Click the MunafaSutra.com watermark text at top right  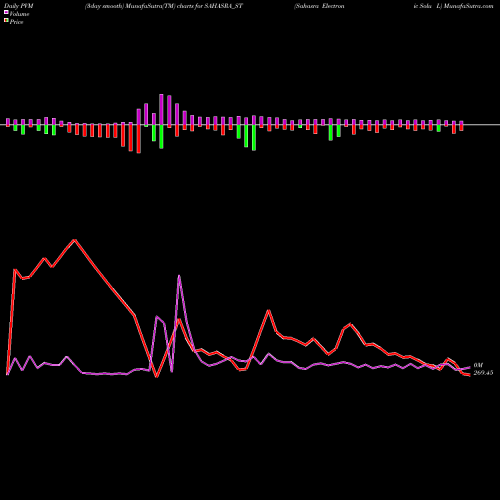pyautogui.click(x=468, y=6)
